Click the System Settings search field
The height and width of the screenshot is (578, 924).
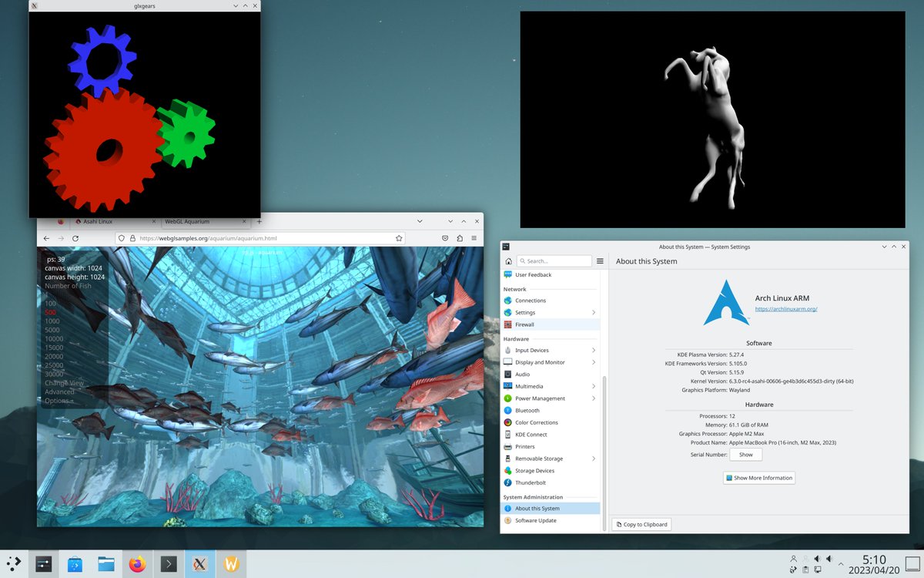pyautogui.click(x=554, y=260)
